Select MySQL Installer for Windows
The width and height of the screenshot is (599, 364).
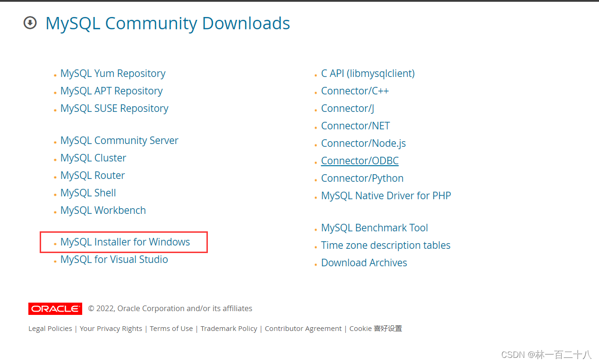pyautogui.click(x=125, y=242)
